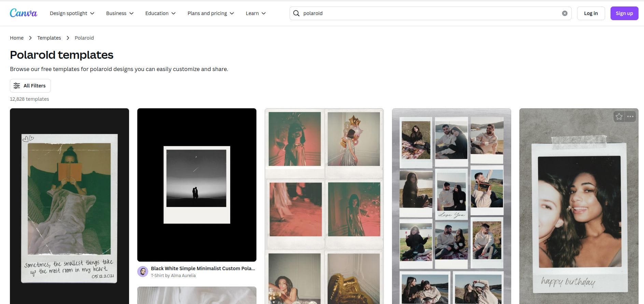Go to Templates breadcrumb link

[x=49, y=38]
